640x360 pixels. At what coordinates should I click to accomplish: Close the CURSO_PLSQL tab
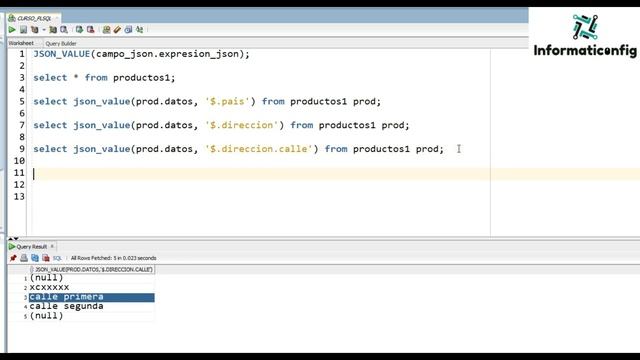(57, 18)
